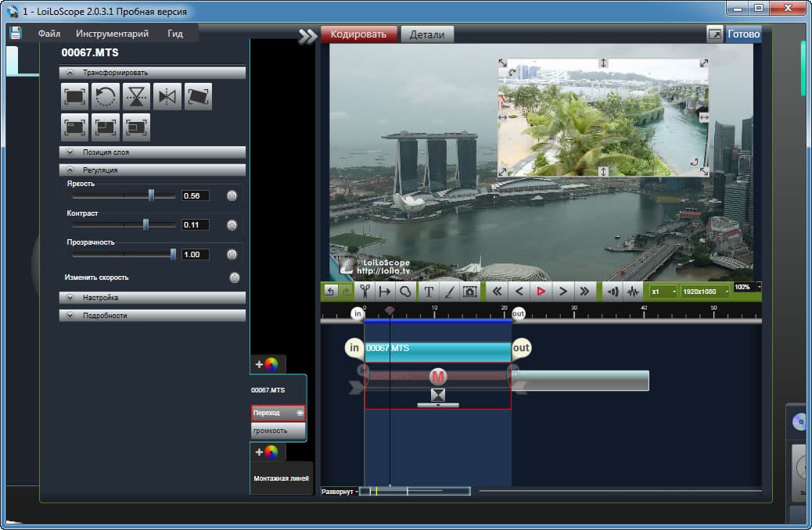Click the text tool T icon
The width and height of the screenshot is (812, 530).
[x=429, y=291]
